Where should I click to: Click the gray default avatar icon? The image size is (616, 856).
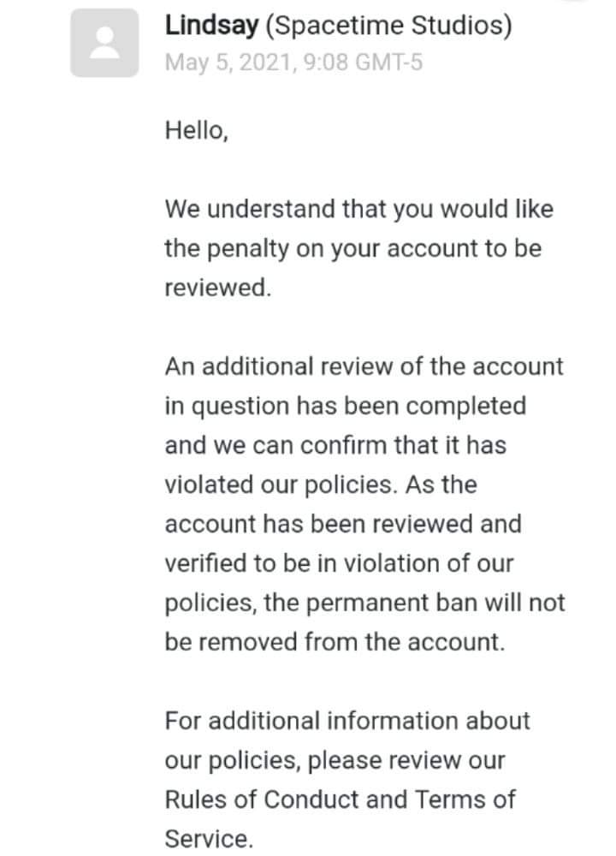point(104,43)
